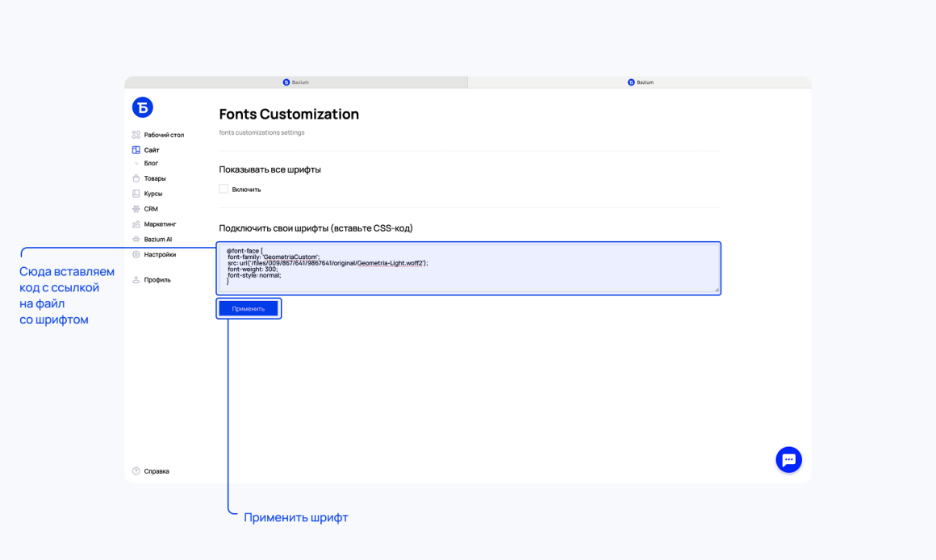Enable the Включить checkbox

tap(224, 189)
